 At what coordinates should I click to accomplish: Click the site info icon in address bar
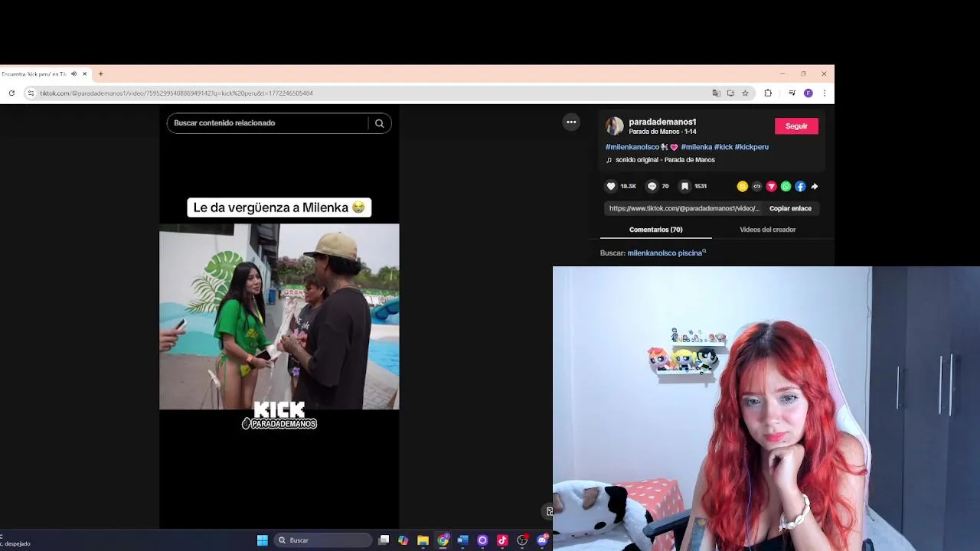(x=31, y=93)
